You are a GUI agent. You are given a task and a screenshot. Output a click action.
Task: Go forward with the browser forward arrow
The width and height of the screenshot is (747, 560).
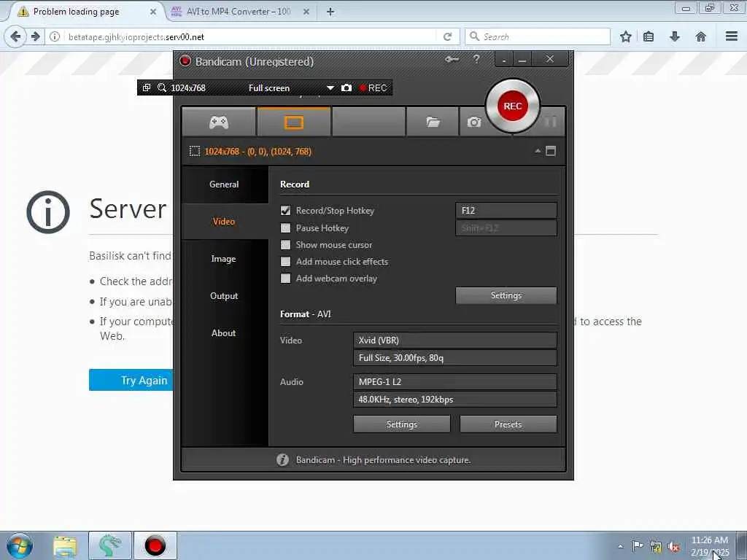[35, 36]
